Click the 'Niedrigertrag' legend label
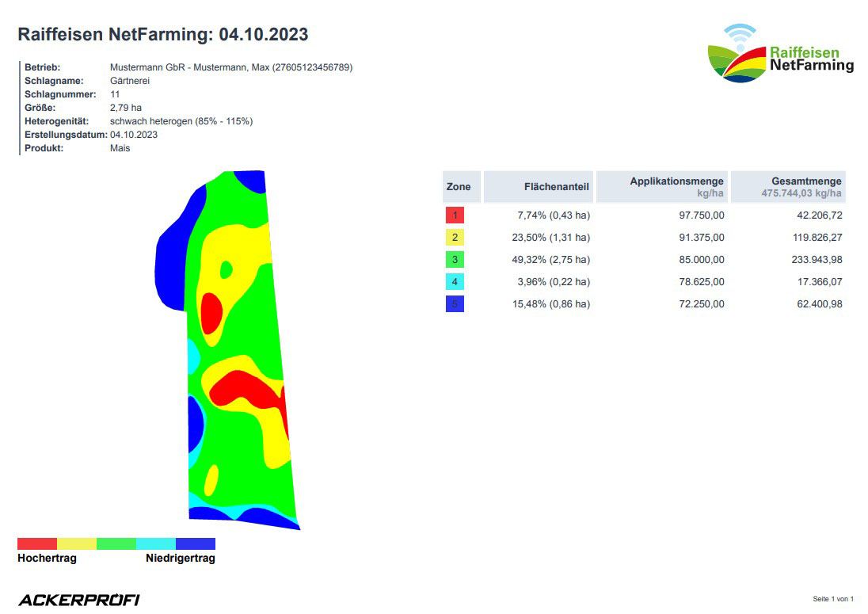The image size is (868, 614). click(x=181, y=558)
